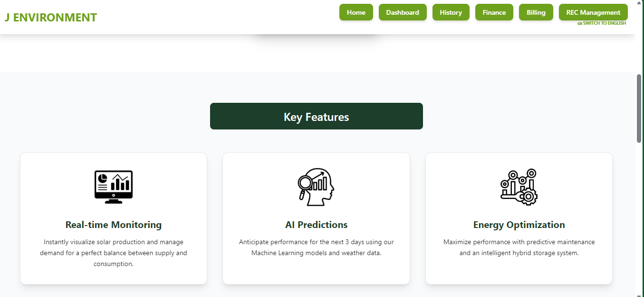Select the AI Predictions card title
The height and width of the screenshot is (297, 644).
(316, 225)
